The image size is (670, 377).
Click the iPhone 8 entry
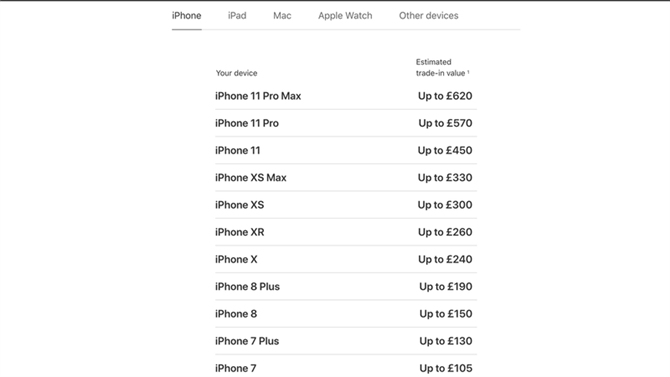(346, 314)
